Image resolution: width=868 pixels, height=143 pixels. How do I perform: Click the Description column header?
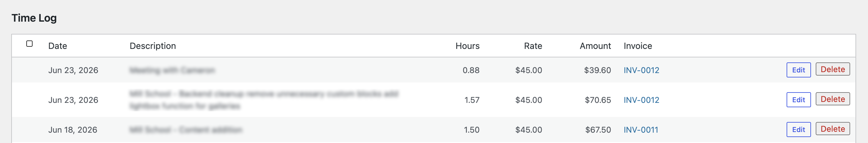[152, 46]
